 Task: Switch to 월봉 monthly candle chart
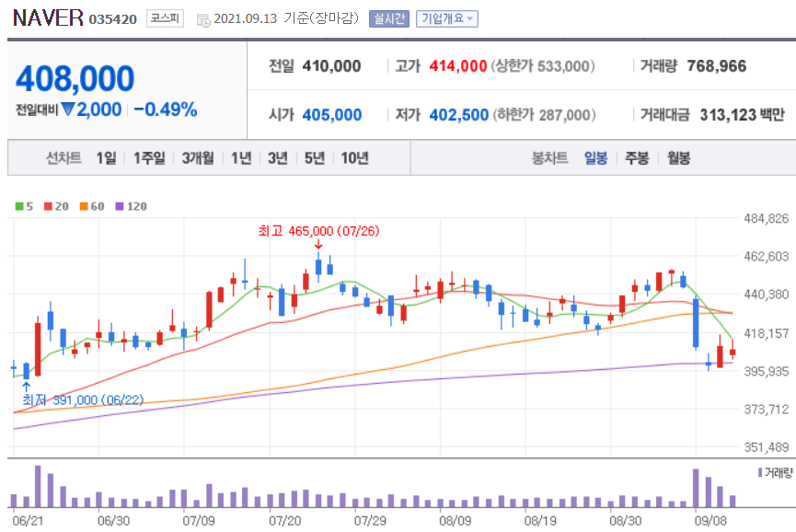coord(678,158)
